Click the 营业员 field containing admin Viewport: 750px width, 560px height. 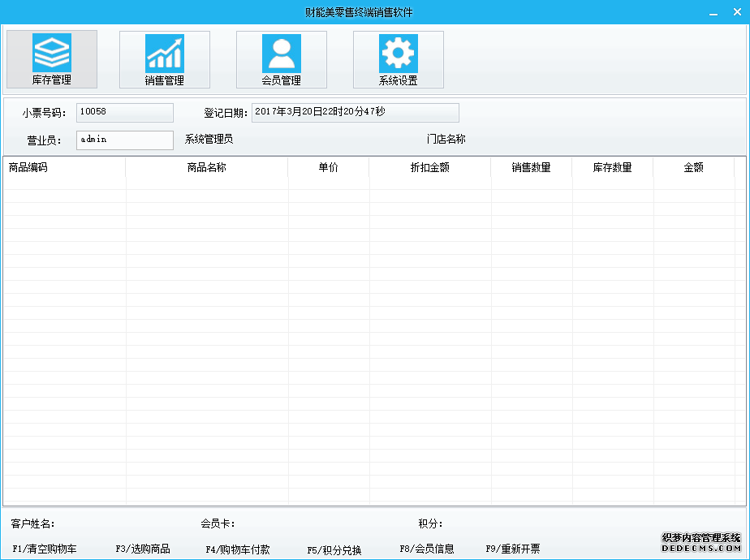[x=125, y=140]
